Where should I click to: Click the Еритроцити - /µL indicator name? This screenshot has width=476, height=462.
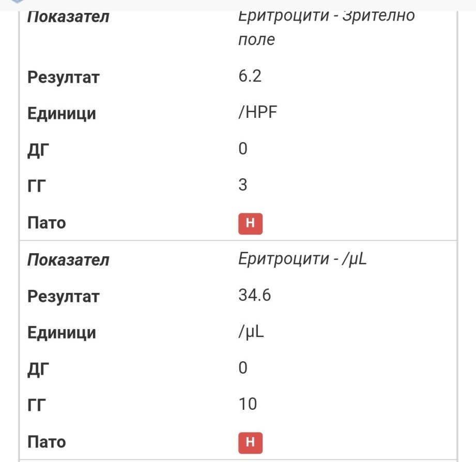(x=302, y=259)
